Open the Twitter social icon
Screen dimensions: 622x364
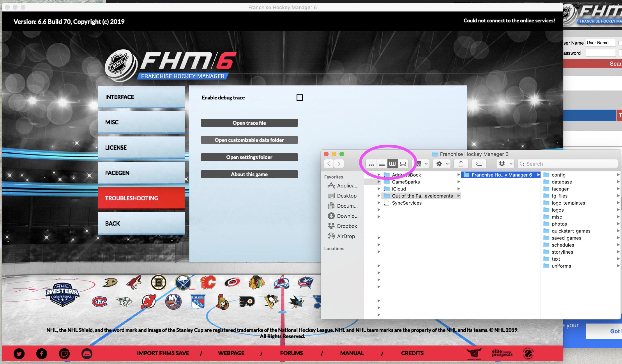[19, 354]
